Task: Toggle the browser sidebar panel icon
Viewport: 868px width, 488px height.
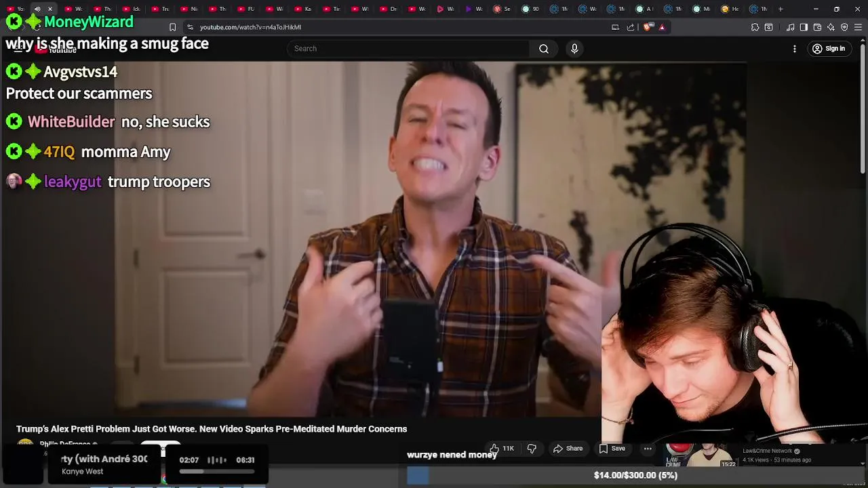Action: click(804, 27)
